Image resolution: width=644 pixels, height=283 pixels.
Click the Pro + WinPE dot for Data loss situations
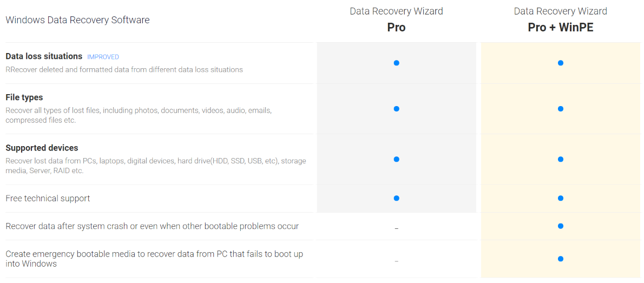560,63
